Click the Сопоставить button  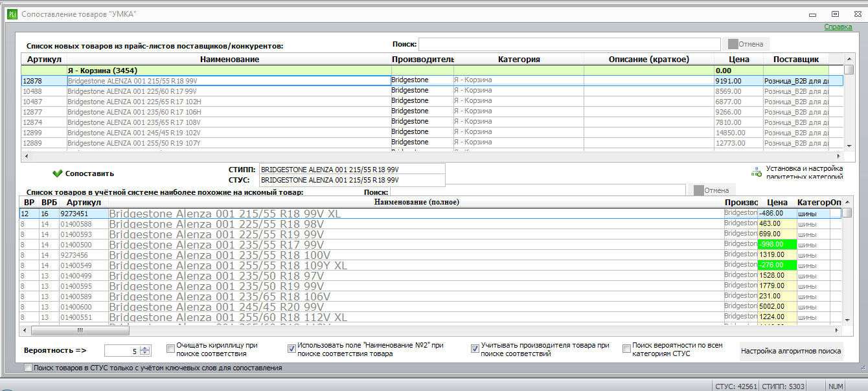[x=83, y=173]
